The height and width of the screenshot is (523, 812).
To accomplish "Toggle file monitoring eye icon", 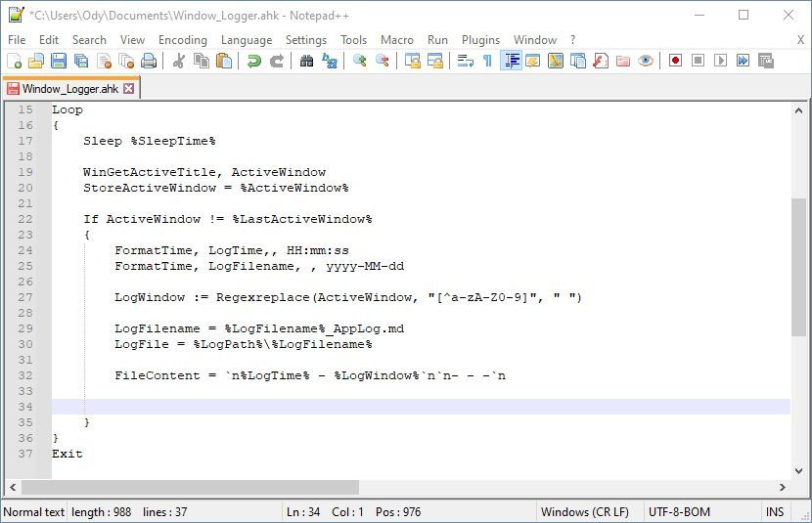I will [646, 61].
